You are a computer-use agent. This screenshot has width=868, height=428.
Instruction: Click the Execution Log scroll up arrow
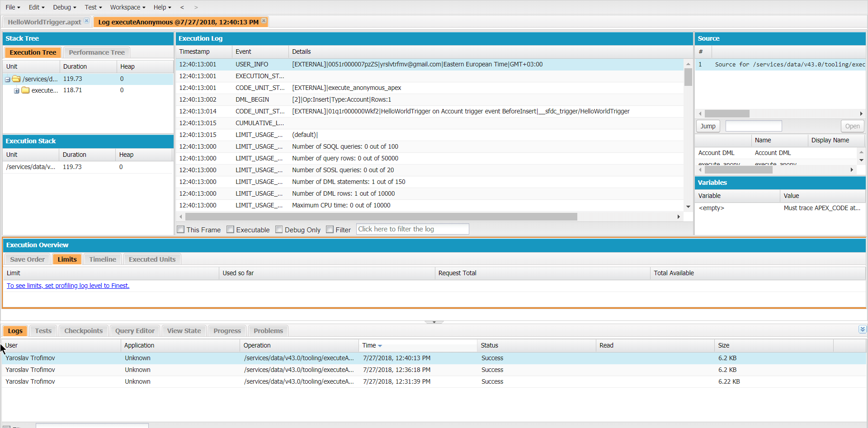tap(688, 64)
